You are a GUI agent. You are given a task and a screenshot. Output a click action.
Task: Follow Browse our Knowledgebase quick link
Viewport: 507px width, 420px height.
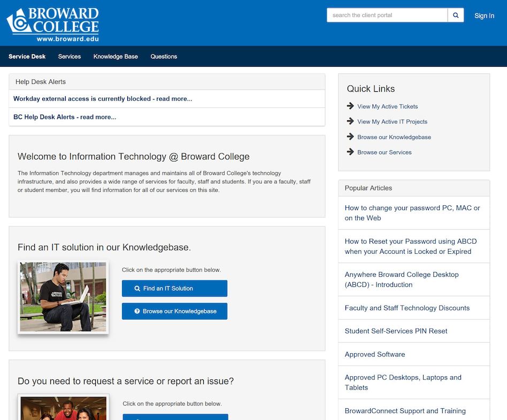pos(394,137)
